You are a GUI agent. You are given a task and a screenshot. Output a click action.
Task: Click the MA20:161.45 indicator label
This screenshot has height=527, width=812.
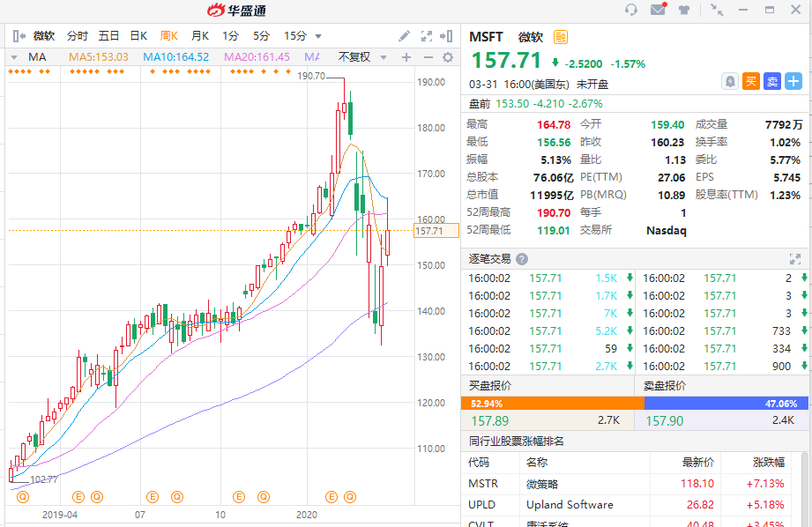(x=257, y=57)
